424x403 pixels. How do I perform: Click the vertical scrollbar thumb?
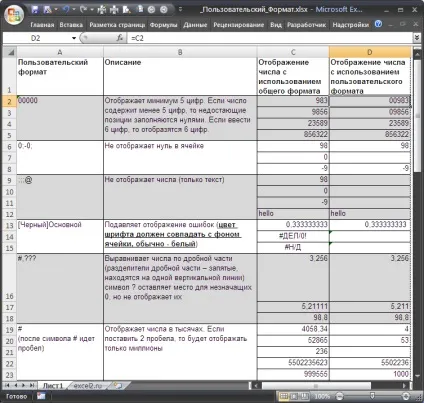(417, 116)
